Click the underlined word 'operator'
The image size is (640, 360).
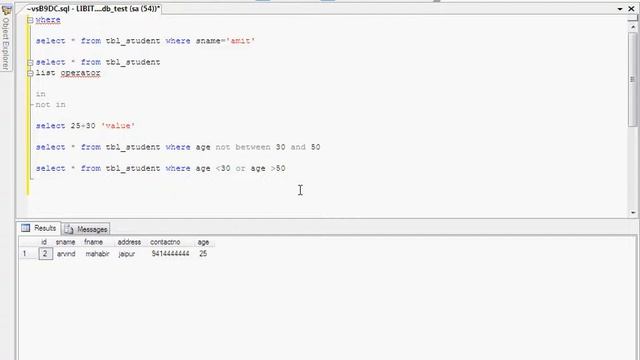pos(80,73)
